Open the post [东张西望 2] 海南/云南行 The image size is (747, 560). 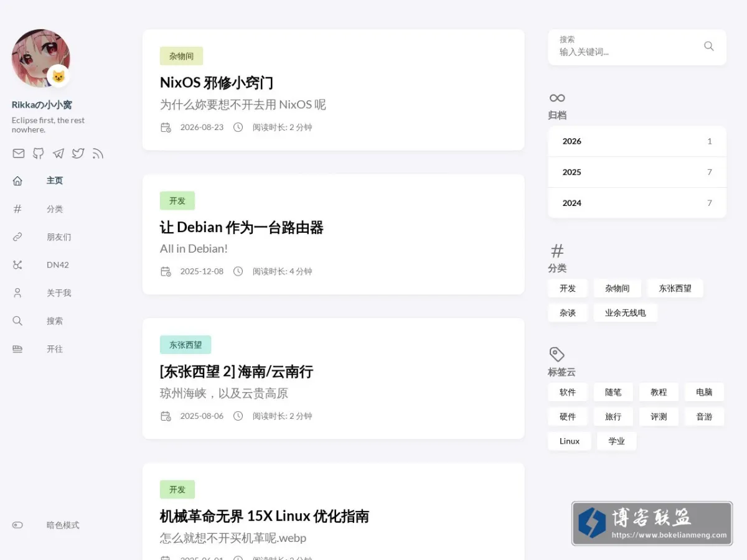tap(237, 372)
